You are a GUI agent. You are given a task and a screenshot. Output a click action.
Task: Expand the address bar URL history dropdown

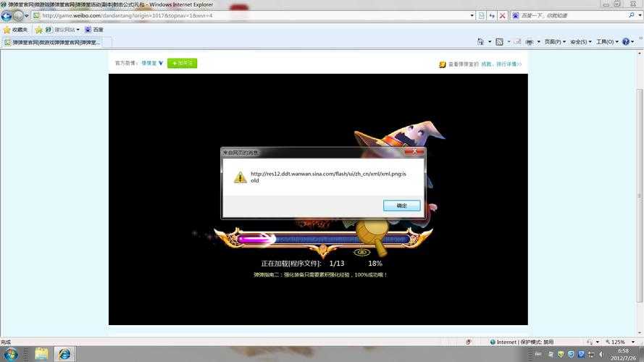tap(472, 16)
